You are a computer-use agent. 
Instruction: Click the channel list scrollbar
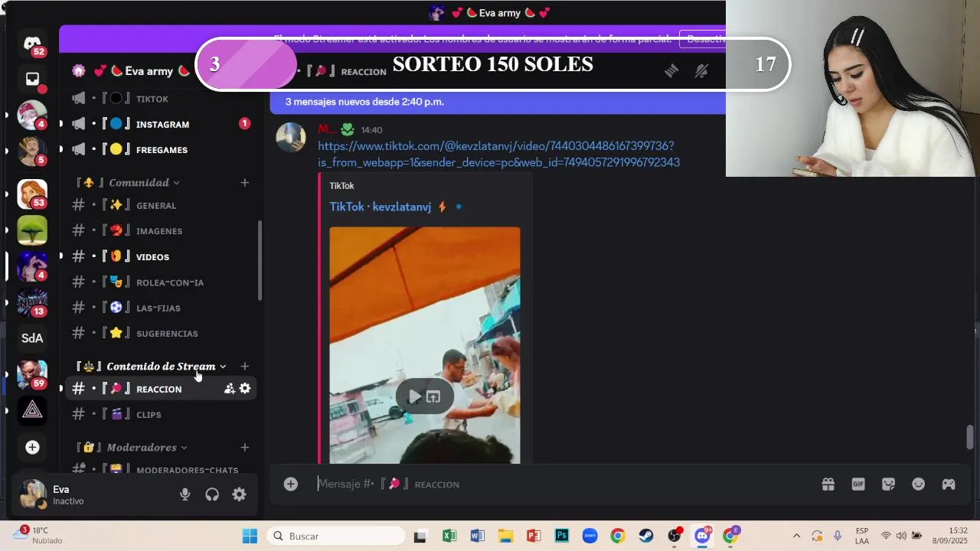pyautogui.click(x=260, y=260)
